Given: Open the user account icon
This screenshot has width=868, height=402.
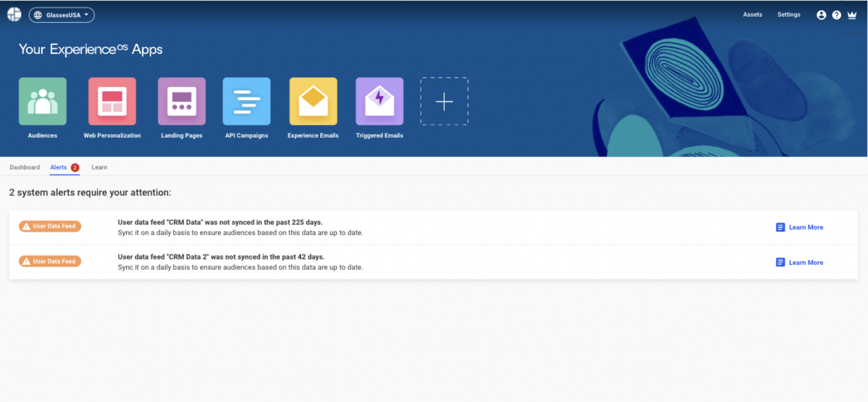Looking at the screenshot, I should click(821, 14).
